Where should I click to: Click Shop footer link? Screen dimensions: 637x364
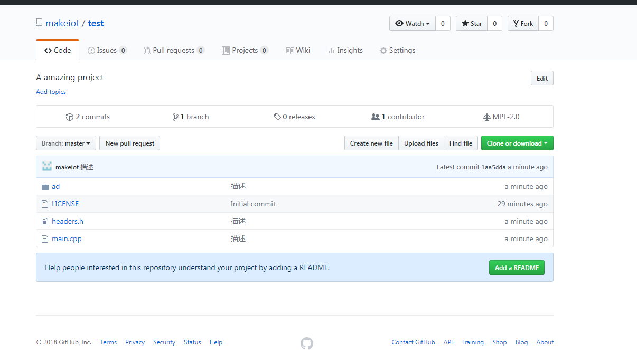(x=499, y=342)
